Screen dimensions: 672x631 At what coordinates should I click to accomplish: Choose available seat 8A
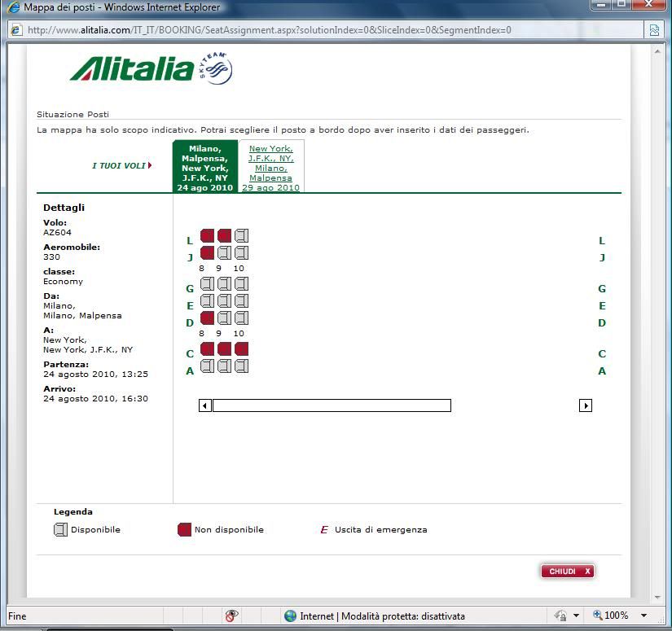[x=208, y=366]
